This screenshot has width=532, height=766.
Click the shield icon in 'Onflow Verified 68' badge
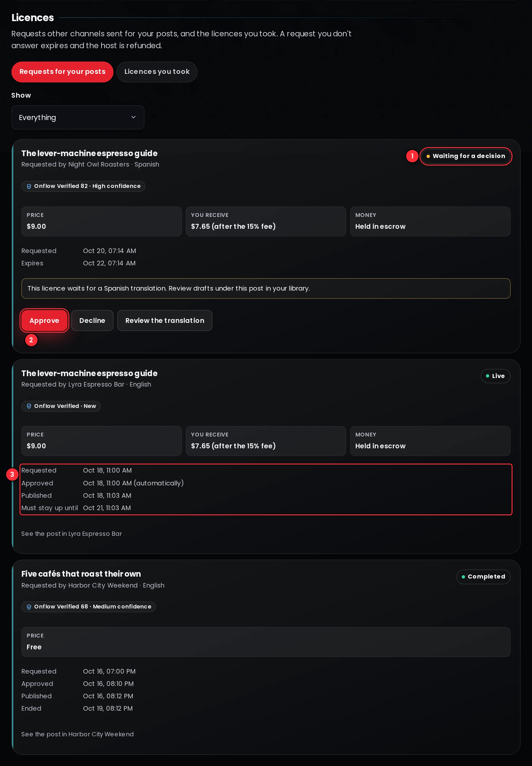click(x=29, y=607)
